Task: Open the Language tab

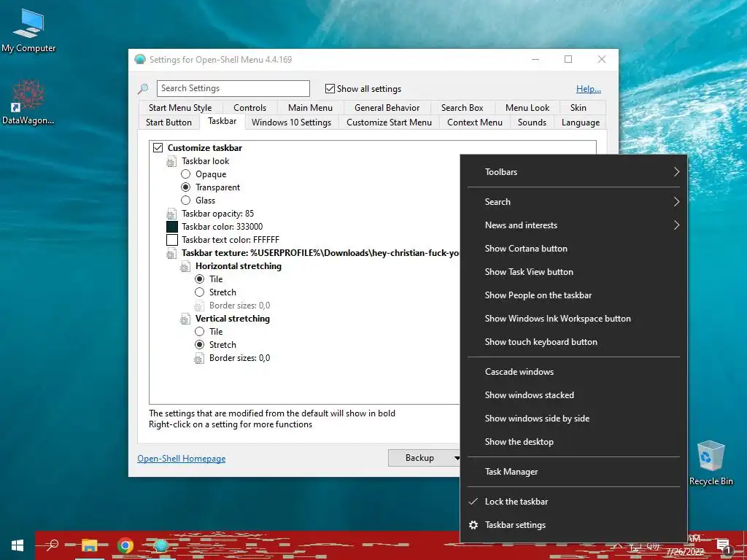Action: point(580,122)
